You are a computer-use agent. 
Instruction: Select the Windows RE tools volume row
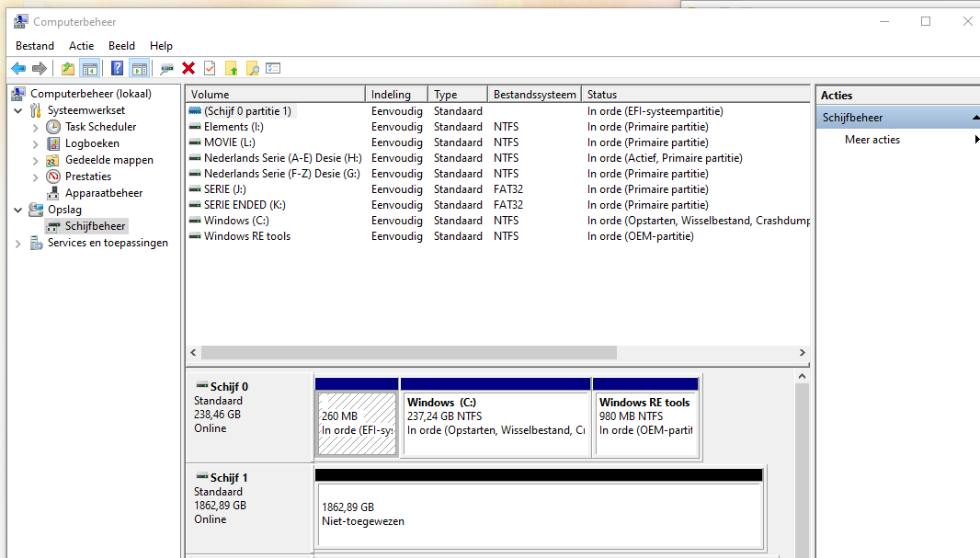click(x=498, y=236)
